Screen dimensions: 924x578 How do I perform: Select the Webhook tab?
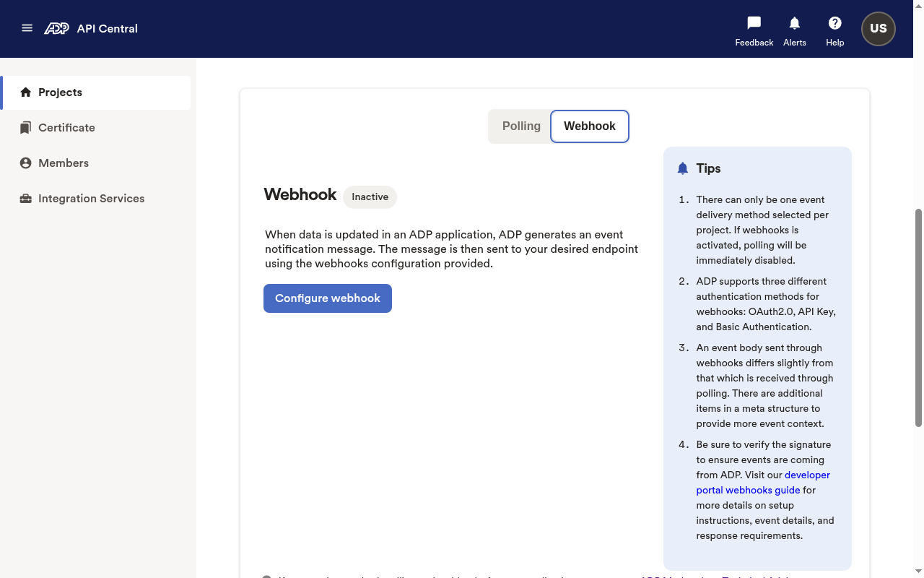coord(590,126)
